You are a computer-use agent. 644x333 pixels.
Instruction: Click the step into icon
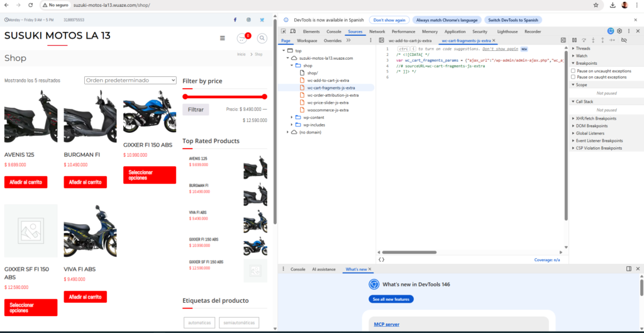coord(593,40)
